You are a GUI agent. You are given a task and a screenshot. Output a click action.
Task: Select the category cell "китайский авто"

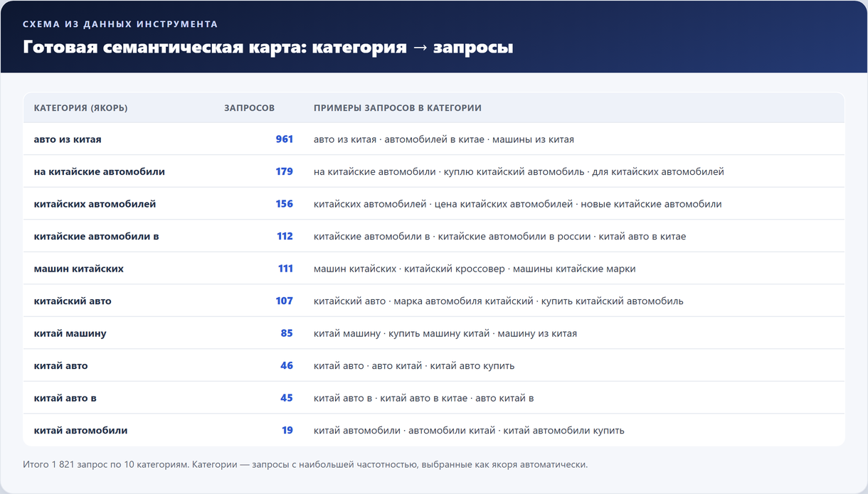click(73, 301)
